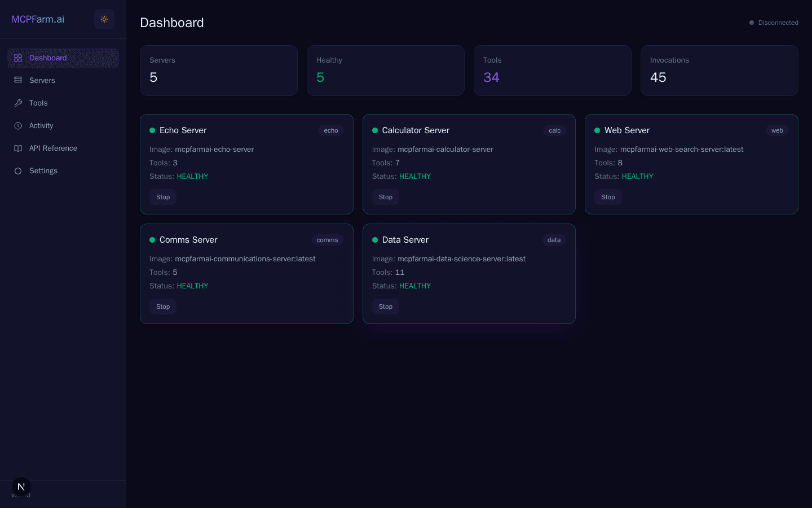812x508 pixels.
Task: Open Settings using the gear icon
Action: coord(17,170)
